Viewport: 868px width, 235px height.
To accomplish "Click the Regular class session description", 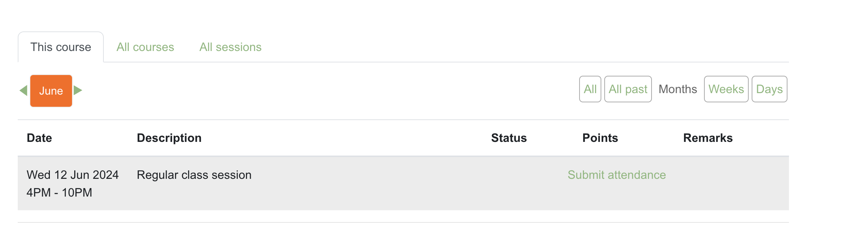I will tap(194, 175).
